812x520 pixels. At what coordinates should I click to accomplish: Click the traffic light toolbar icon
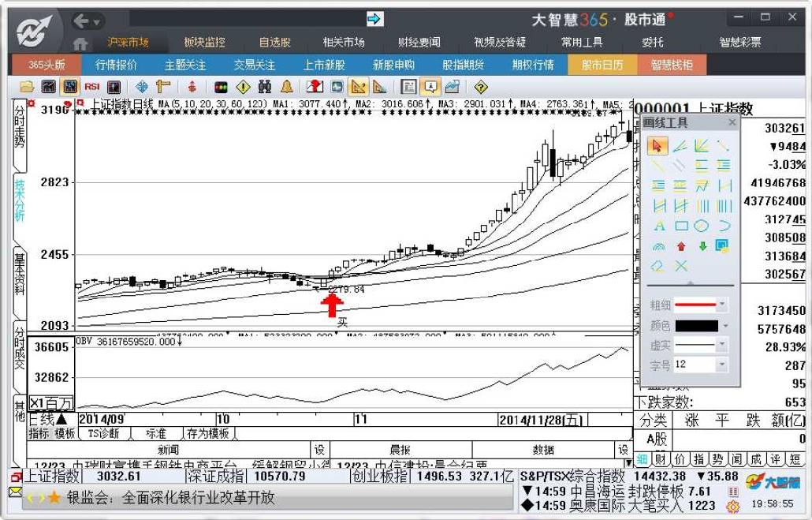(x=221, y=87)
